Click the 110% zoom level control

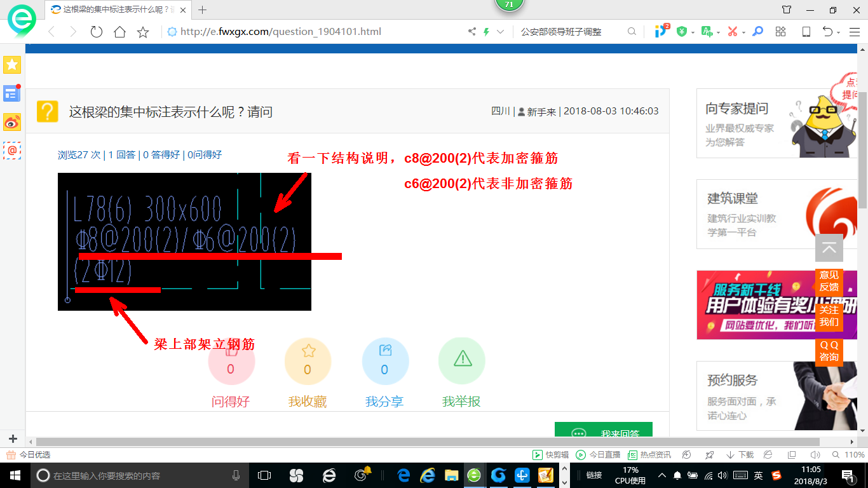pos(848,455)
